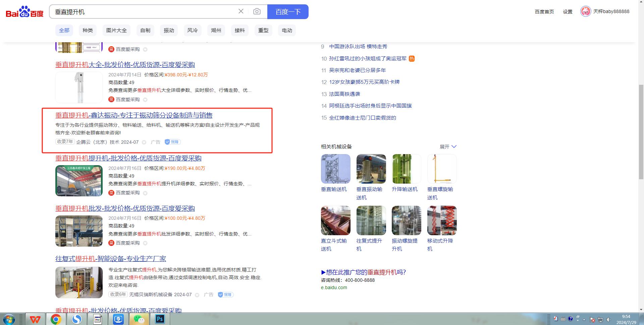Screen dimensions: 644x325
Task: Open the e.baidu.com link
Action: tap(334, 287)
